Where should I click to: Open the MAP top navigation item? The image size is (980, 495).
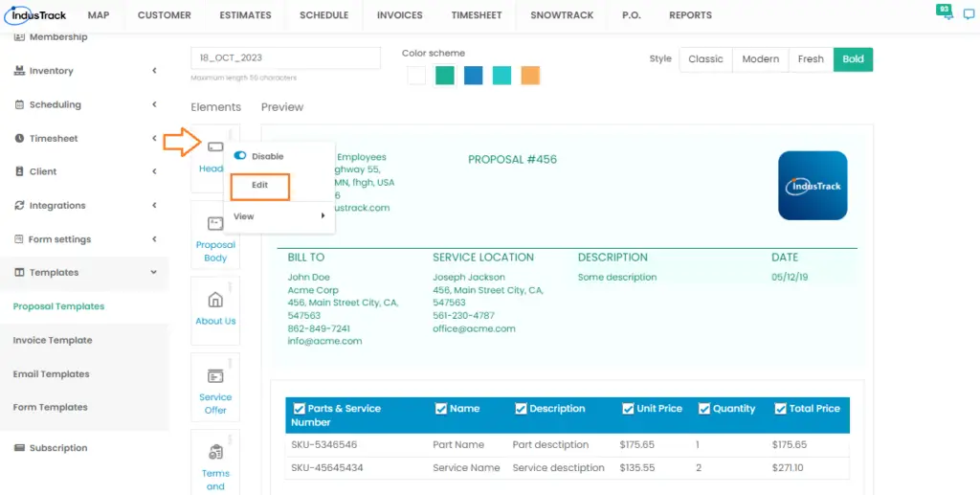pyautogui.click(x=99, y=15)
